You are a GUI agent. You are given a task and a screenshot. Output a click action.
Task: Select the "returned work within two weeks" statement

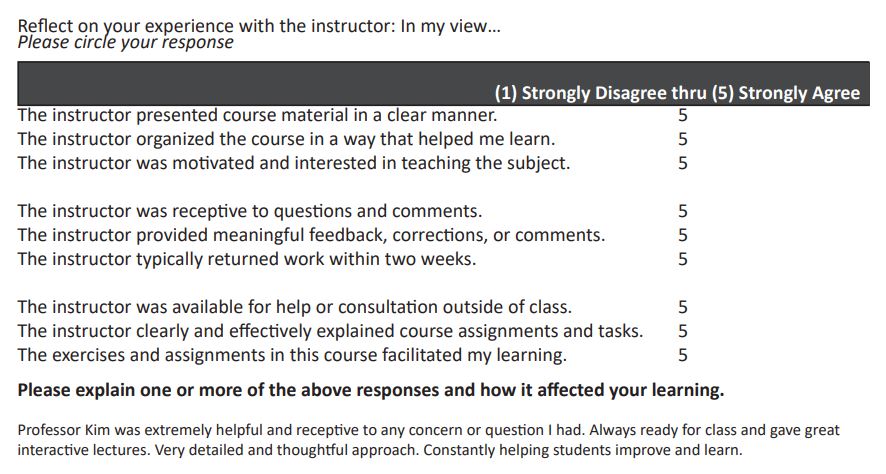tap(247, 259)
